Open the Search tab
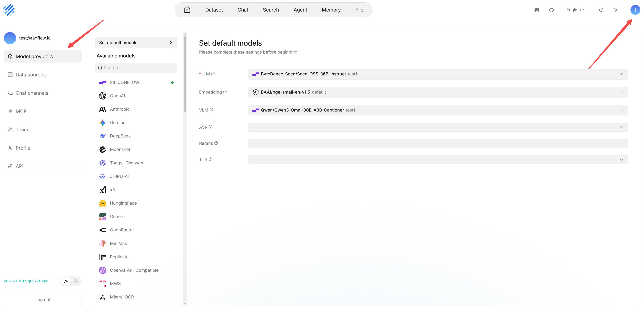644x309 pixels. point(271,10)
